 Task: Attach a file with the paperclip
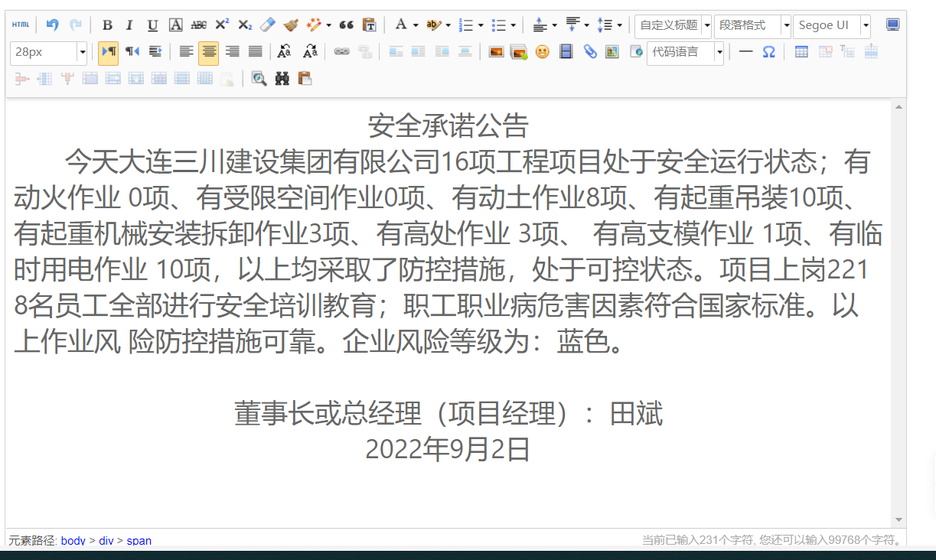point(589,52)
